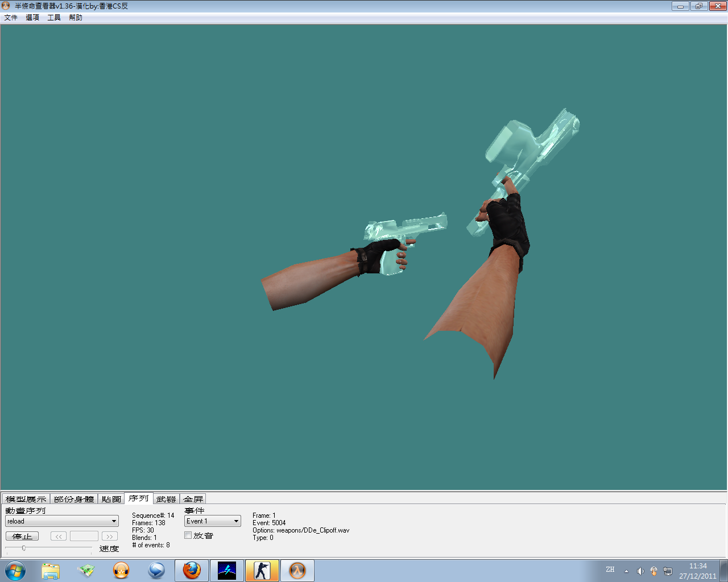Click the 'Frames: 138' text
Viewport: 728px width, 582px height.
click(x=148, y=523)
